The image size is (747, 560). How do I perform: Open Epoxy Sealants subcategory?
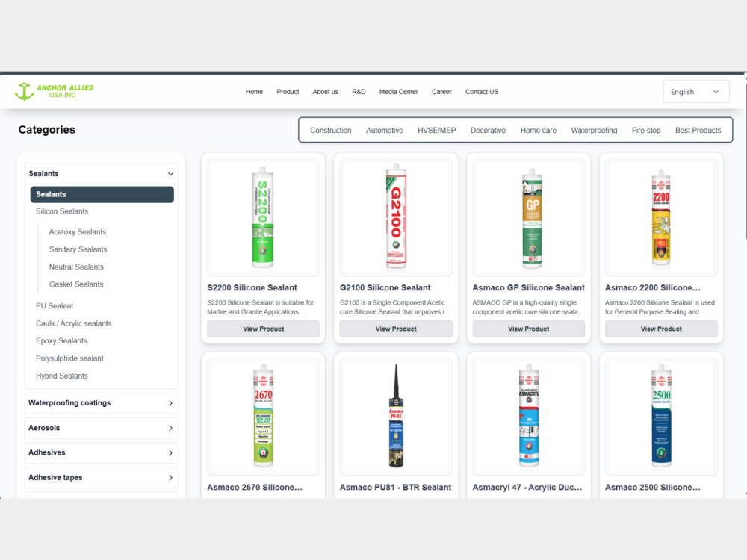click(x=61, y=341)
